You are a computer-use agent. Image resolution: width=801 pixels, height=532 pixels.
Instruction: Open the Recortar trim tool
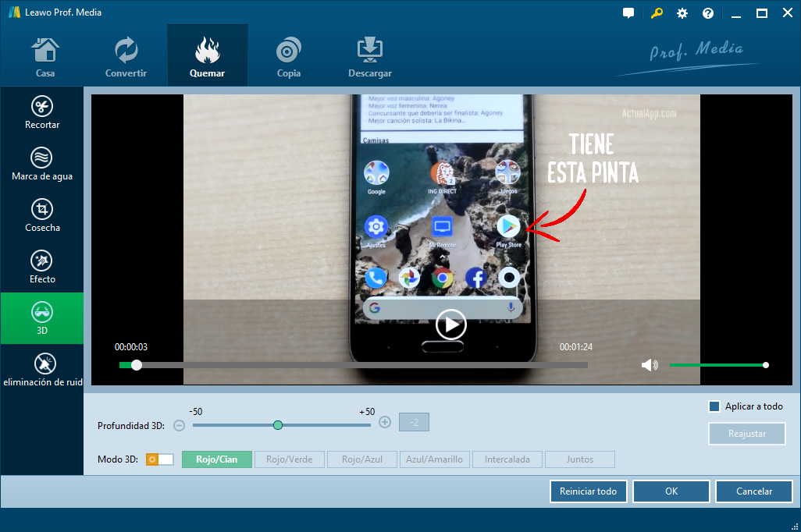pyautogui.click(x=42, y=112)
